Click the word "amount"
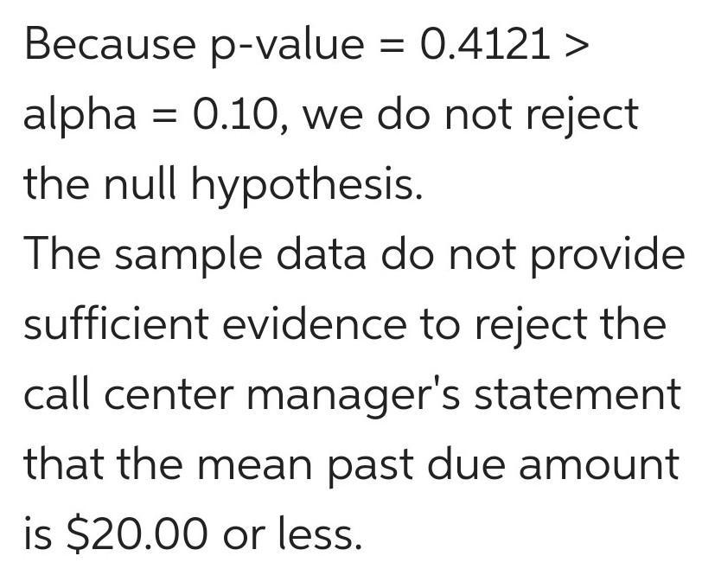The image size is (702, 588). [599, 464]
